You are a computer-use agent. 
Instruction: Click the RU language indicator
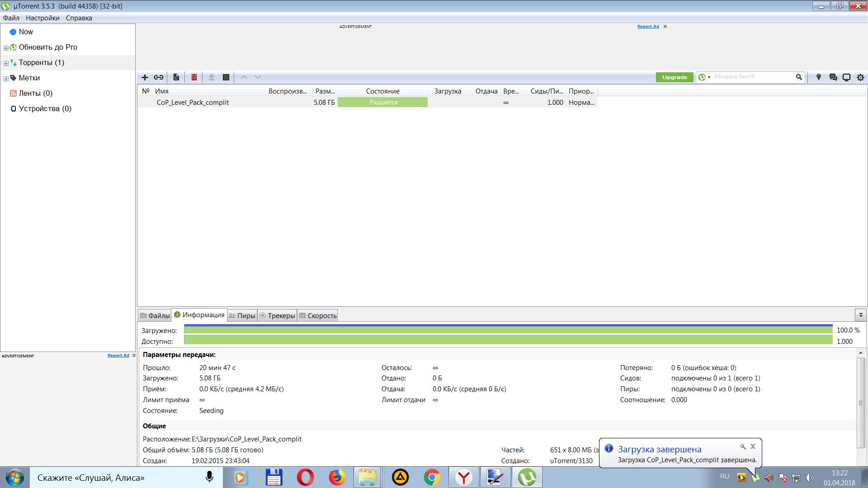(725, 476)
